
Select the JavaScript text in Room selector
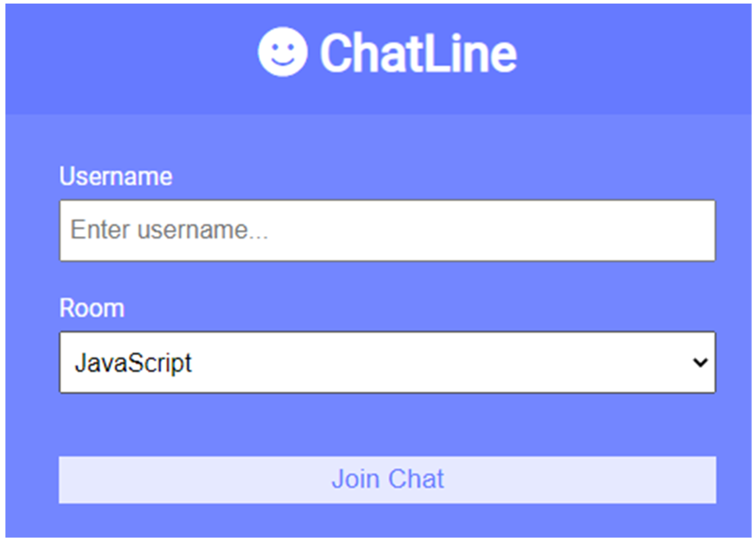(x=134, y=363)
